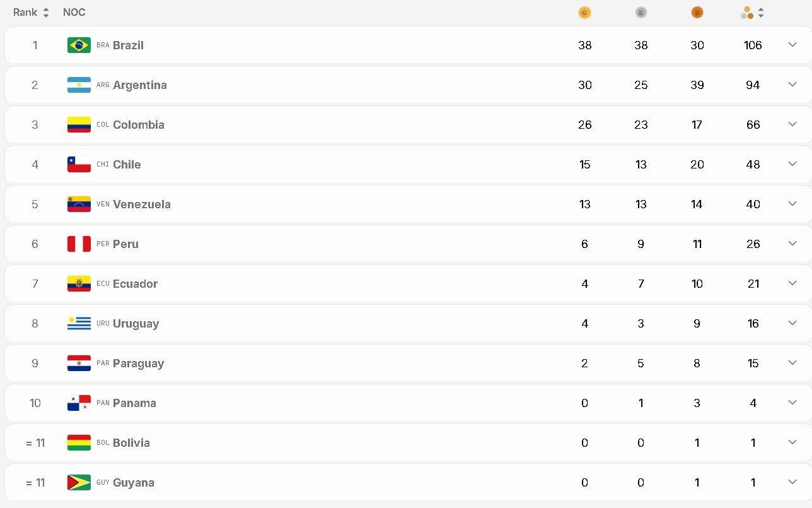This screenshot has height=508, width=812.
Task: Open the Chile country link
Action: point(127,165)
